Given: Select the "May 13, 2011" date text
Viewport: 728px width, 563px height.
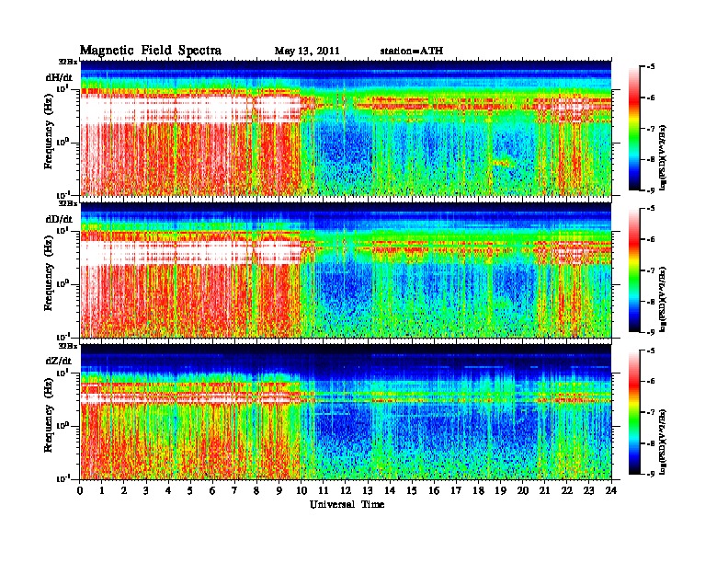Looking at the screenshot, I should coord(307,52).
